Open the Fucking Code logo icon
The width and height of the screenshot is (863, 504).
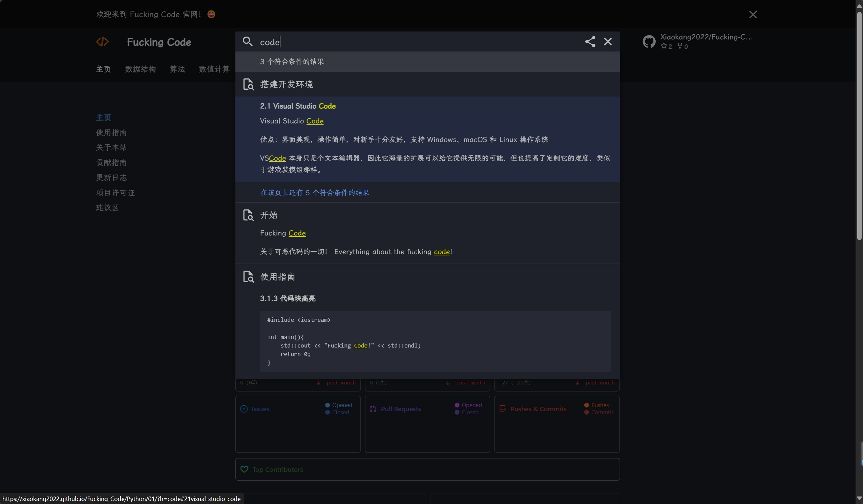102,42
